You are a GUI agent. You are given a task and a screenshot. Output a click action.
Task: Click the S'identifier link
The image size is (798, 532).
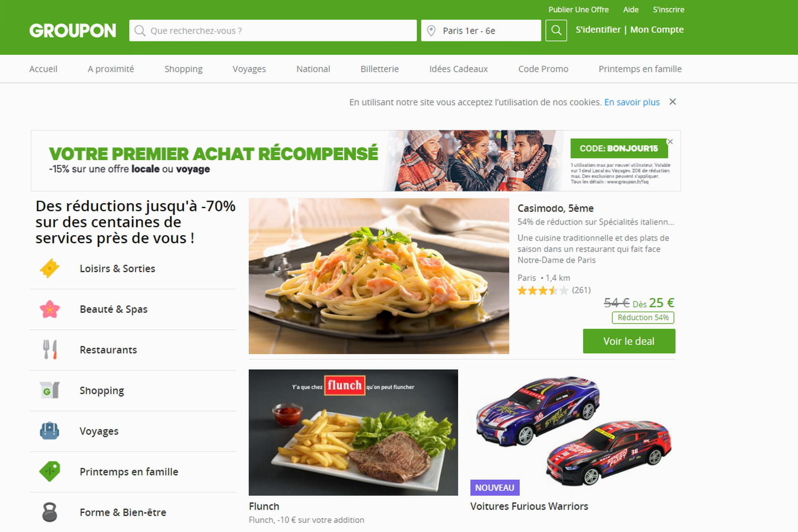tap(598, 30)
